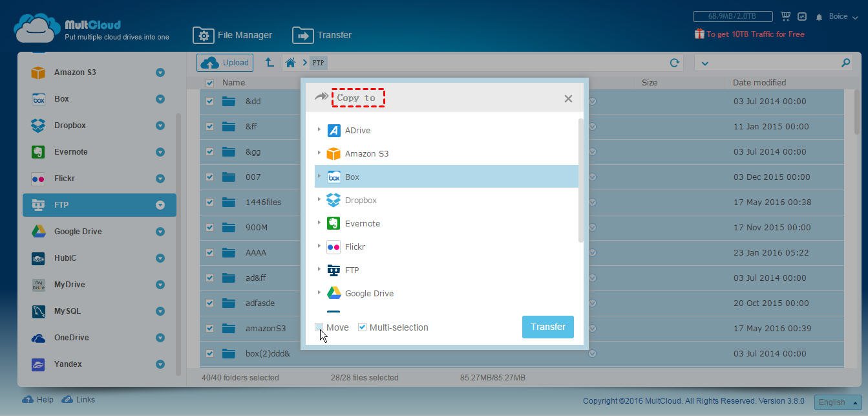Uncheck the AAAA folder checkbox
868x416 pixels.
(x=209, y=252)
